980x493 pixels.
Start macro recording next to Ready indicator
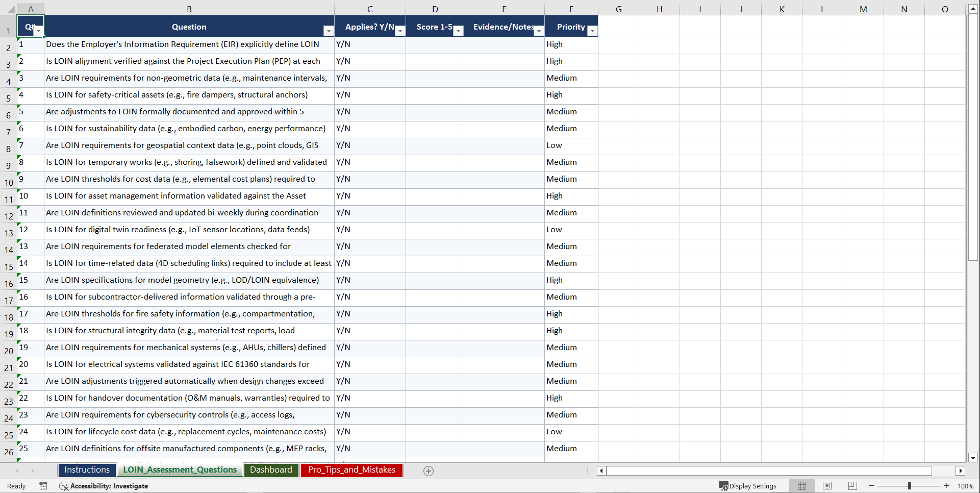click(43, 486)
